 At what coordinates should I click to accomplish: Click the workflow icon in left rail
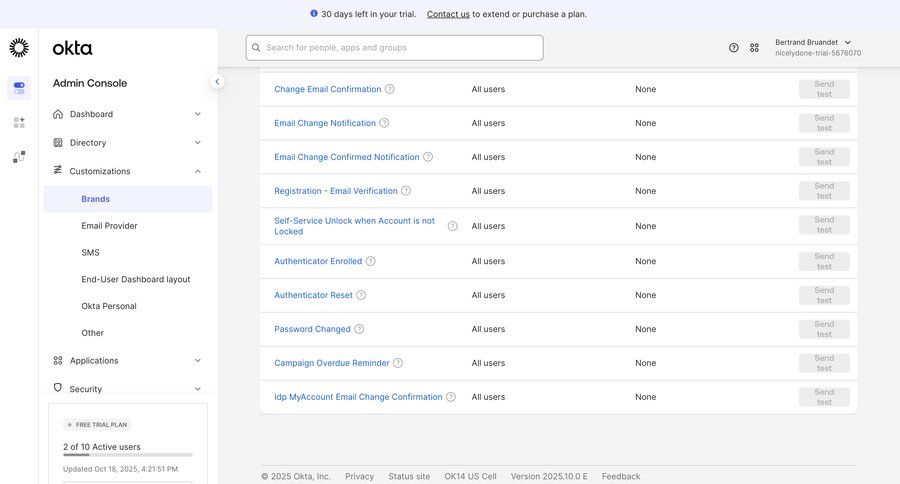[19, 157]
